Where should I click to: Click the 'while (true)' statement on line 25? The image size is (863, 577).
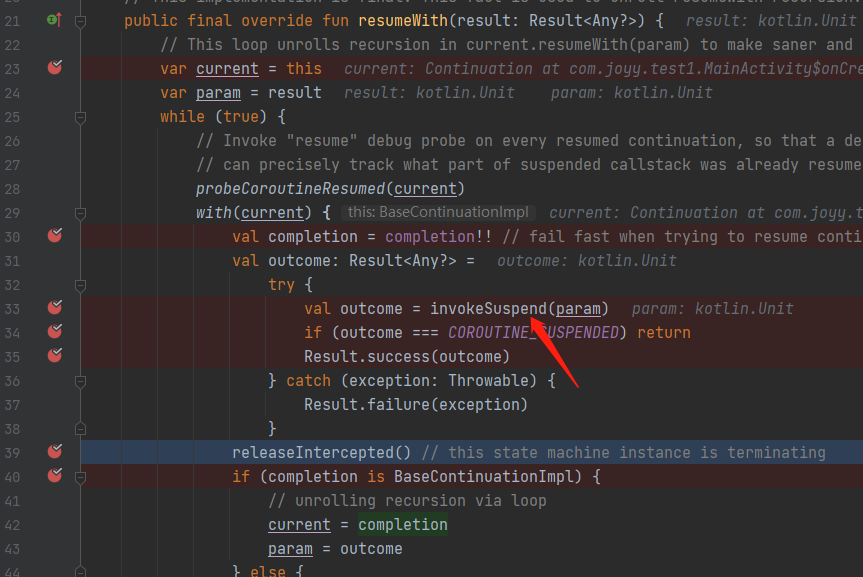pos(214,117)
